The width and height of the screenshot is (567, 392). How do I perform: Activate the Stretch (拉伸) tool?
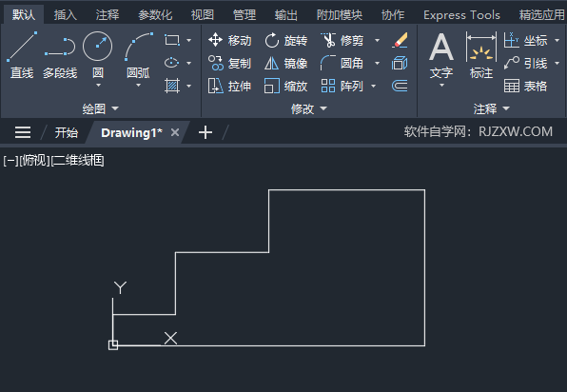[229, 86]
